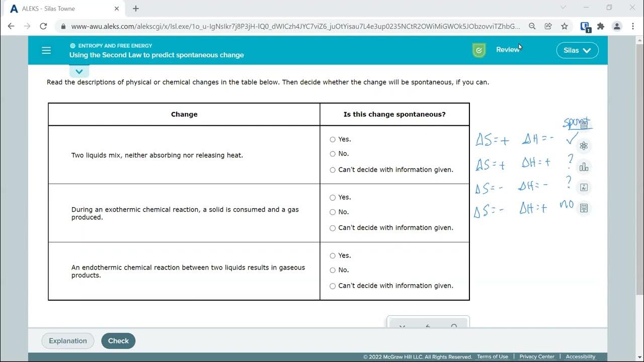Open Chrome profile avatar

tap(617, 26)
